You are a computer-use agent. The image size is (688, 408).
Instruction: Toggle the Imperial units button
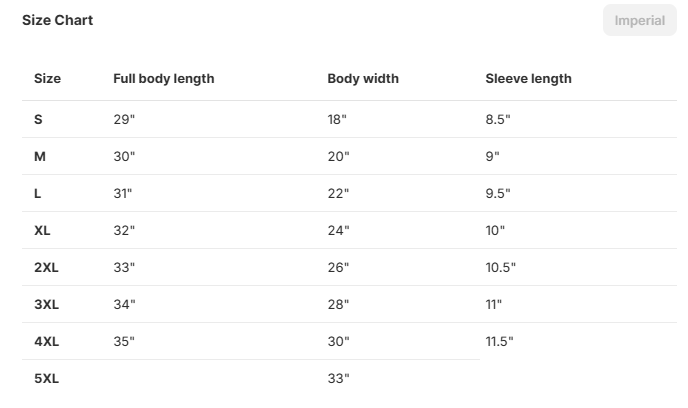639,21
